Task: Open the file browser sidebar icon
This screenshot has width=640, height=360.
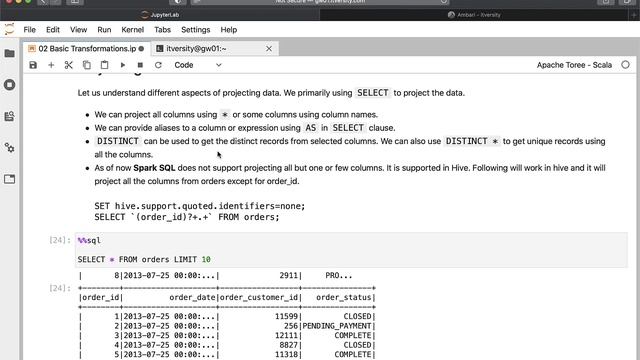Action: 9,53
